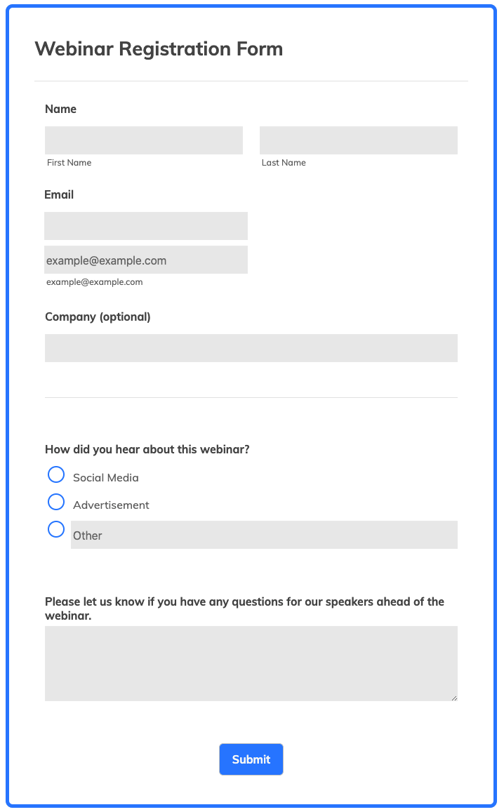Click the textarea resize handle corner
The height and width of the screenshot is (812, 504).
(454, 698)
